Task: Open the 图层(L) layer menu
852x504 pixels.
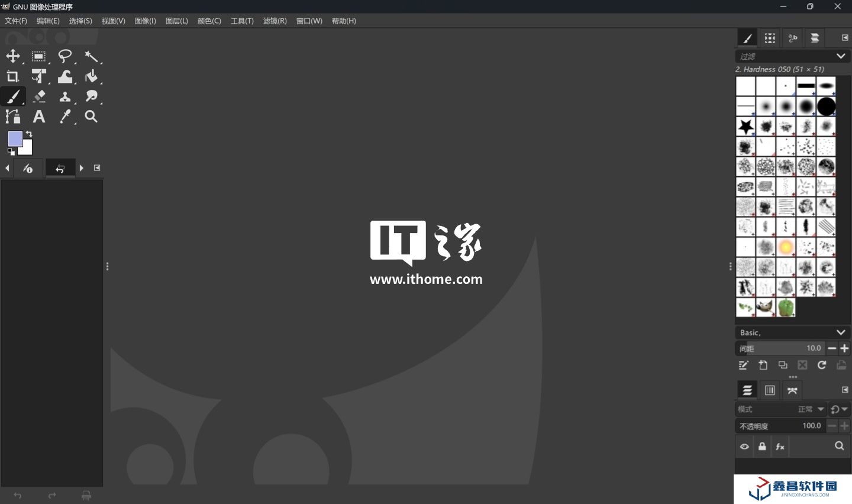Action: click(x=176, y=21)
